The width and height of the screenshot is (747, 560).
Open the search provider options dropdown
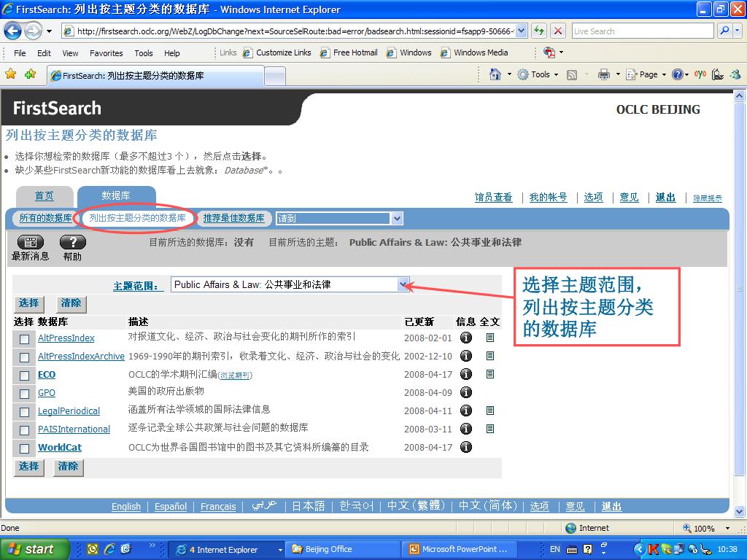(738, 31)
